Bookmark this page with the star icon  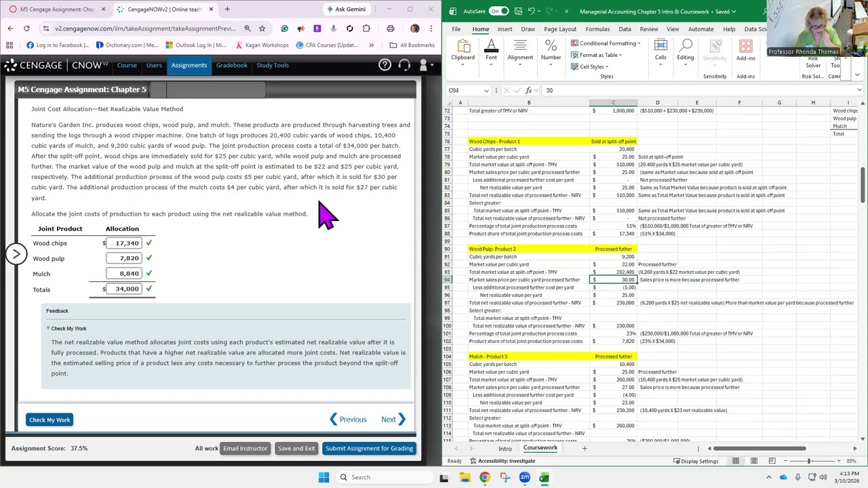pyautogui.click(x=262, y=28)
